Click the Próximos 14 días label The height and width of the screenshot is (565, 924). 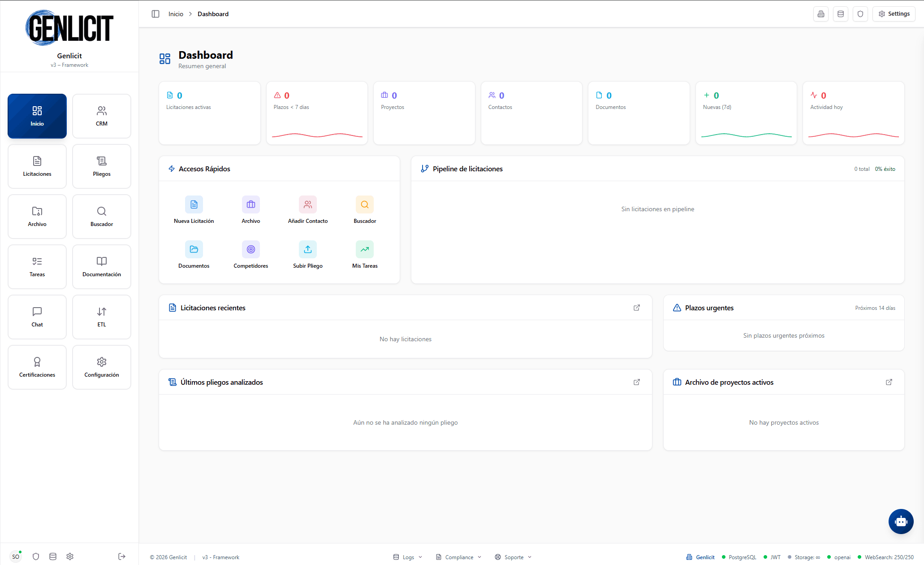[x=875, y=308]
